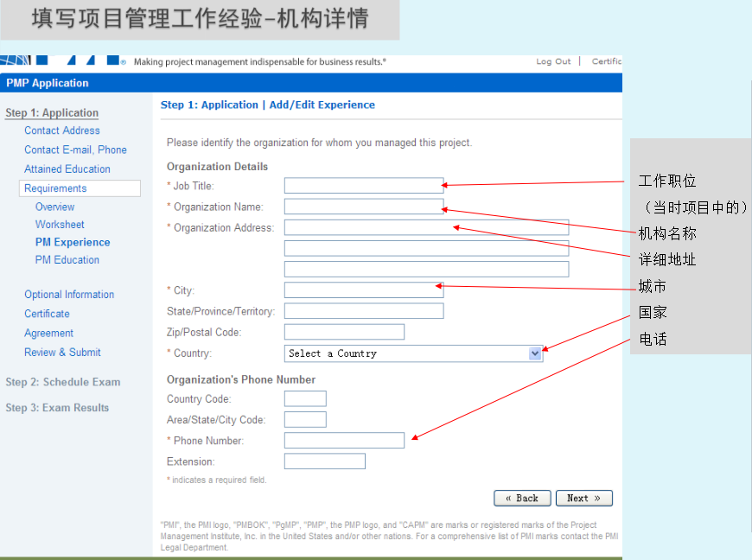This screenshot has width=752, height=560.
Task: Click the Phone Number input field
Action: (x=343, y=440)
